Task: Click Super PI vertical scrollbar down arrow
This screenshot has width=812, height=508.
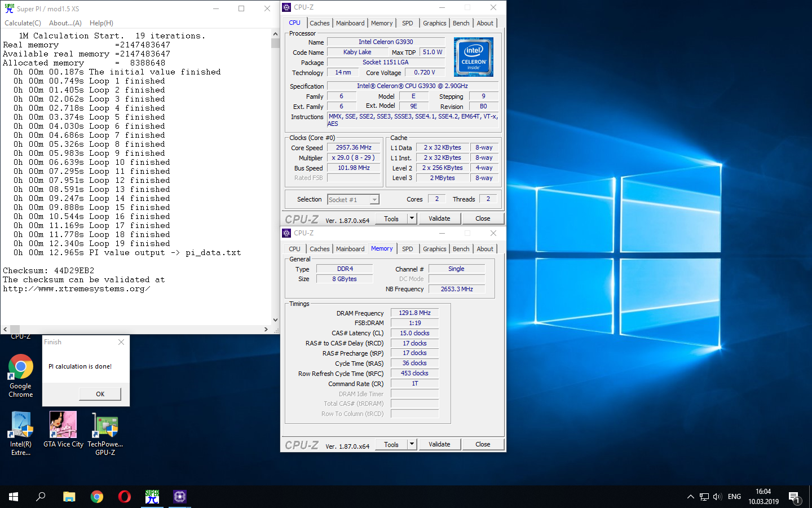Action: click(x=275, y=320)
